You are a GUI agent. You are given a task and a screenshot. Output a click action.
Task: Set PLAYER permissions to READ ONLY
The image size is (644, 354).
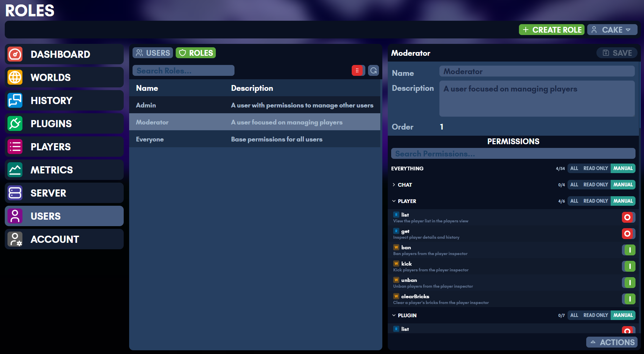[x=595, y=201]
